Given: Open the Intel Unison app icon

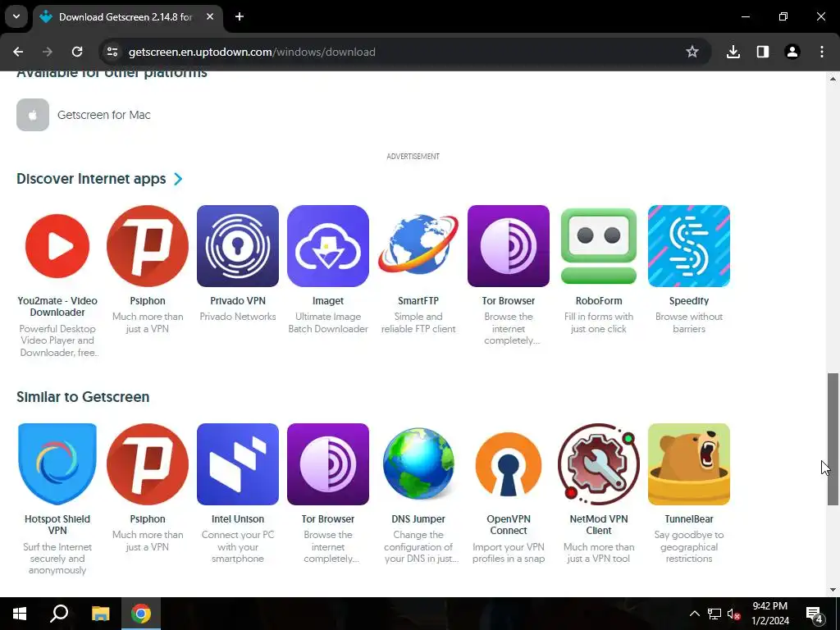Looking at the screenshot, I should coord(238,464).
